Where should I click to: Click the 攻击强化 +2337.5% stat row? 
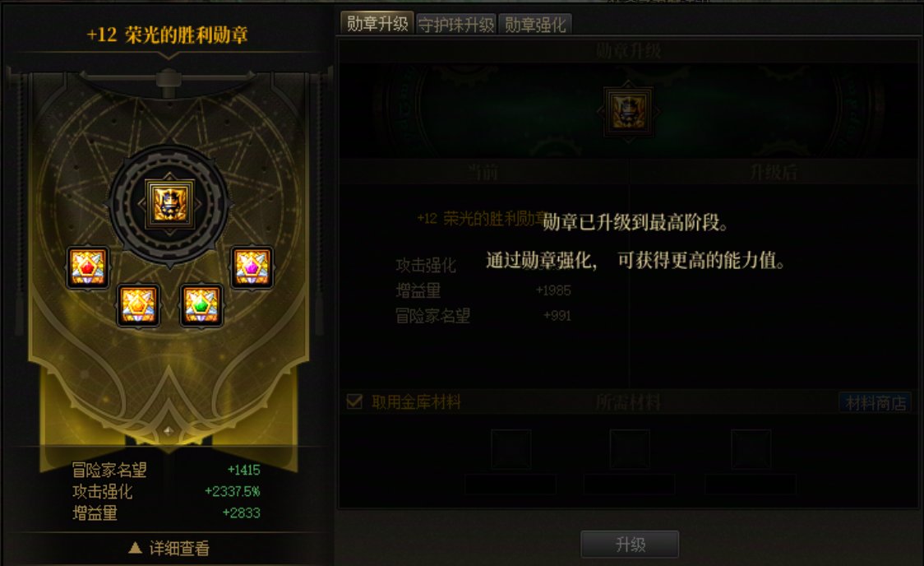[165, 491]
